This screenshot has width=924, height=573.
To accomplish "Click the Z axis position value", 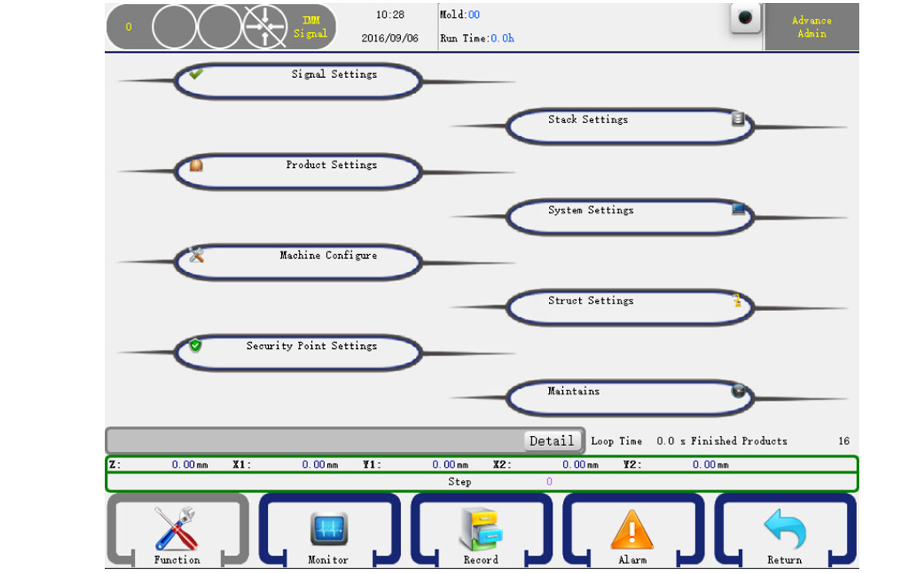I will coord(183,465).
